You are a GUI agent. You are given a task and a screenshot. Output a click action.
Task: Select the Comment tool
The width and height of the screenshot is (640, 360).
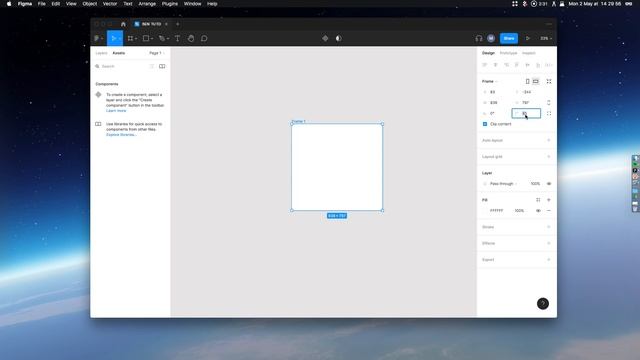click(204, 38)
